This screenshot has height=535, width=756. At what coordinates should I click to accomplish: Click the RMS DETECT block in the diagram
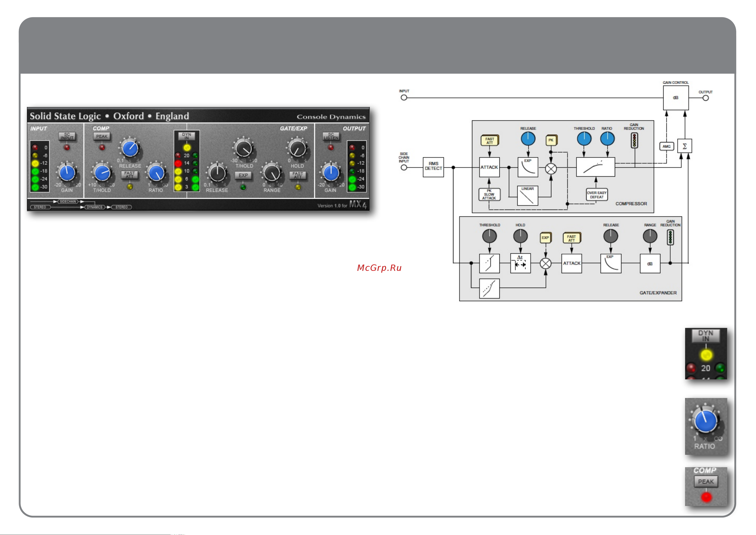point(433,167)
